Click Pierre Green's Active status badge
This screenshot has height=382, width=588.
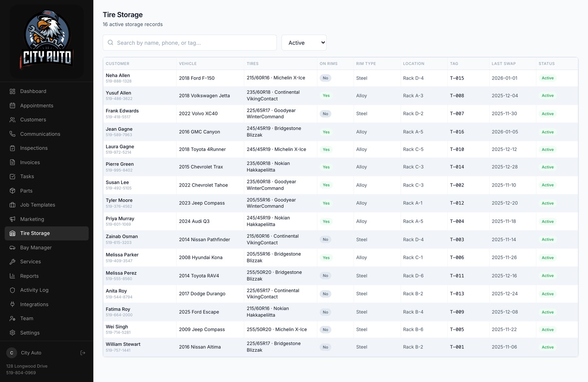pyautogui.click(x=547, y=167)
